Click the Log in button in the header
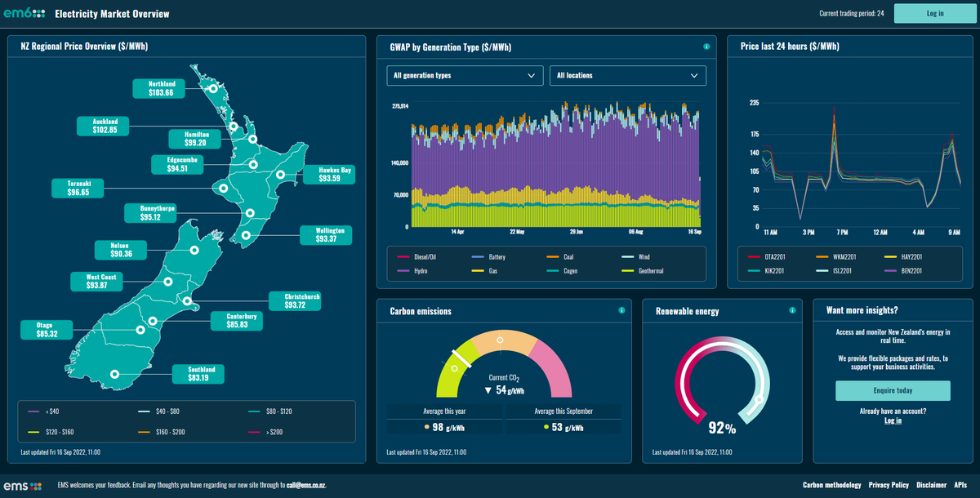The height and width of the screenshot is (498, 980). coord(933,13)
